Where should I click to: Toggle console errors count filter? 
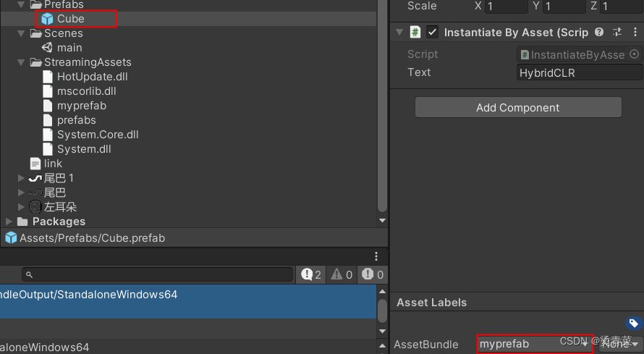tap(373, 274)
